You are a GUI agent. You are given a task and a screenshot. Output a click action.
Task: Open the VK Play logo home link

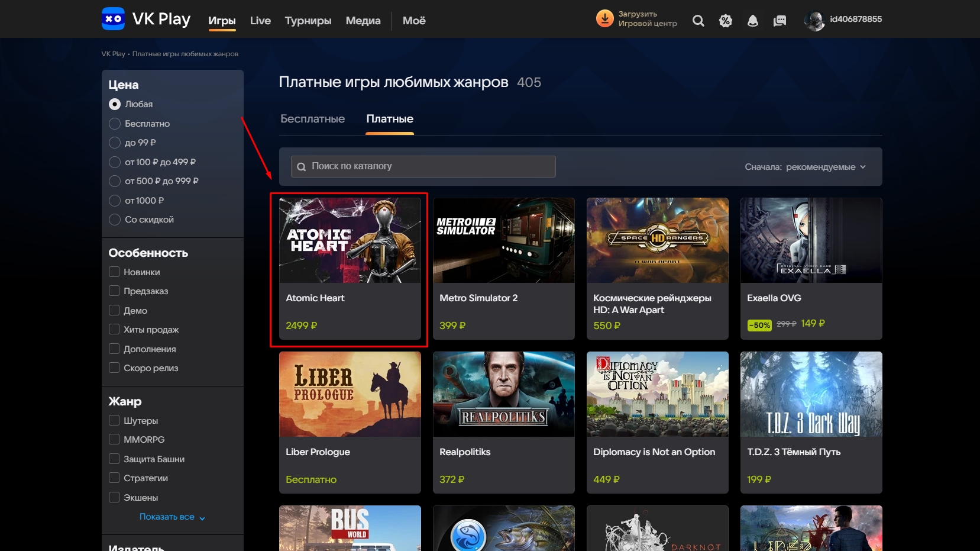tap(146, 19)
